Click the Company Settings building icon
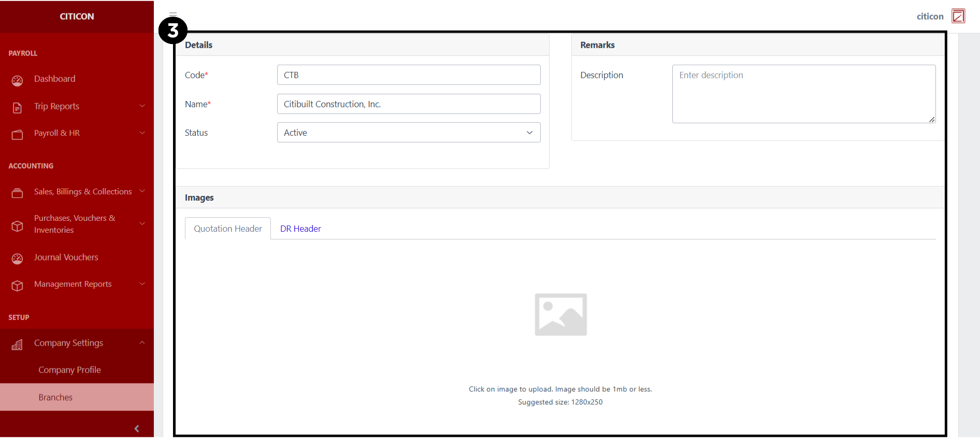The width and height of the screenshot is (980, 438). click(x=17, y=344)
